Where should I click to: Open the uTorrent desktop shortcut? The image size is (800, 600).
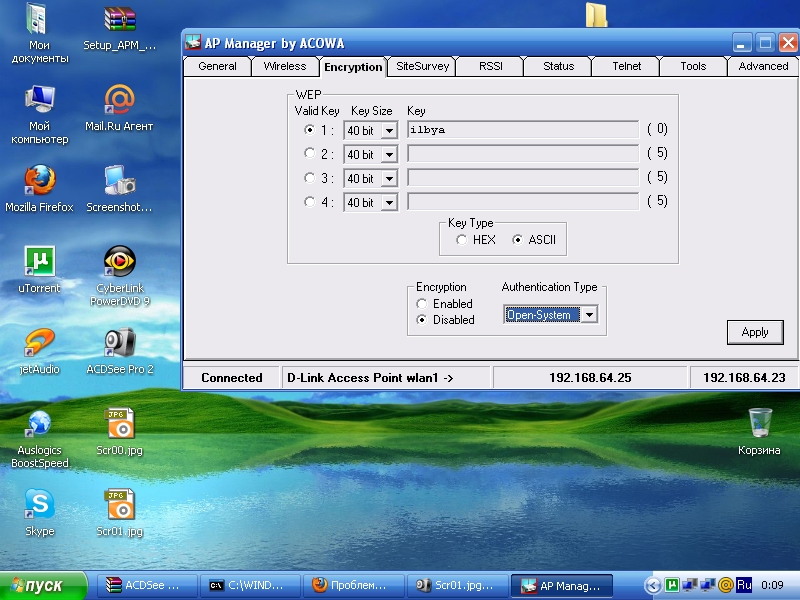click(40, 263)
